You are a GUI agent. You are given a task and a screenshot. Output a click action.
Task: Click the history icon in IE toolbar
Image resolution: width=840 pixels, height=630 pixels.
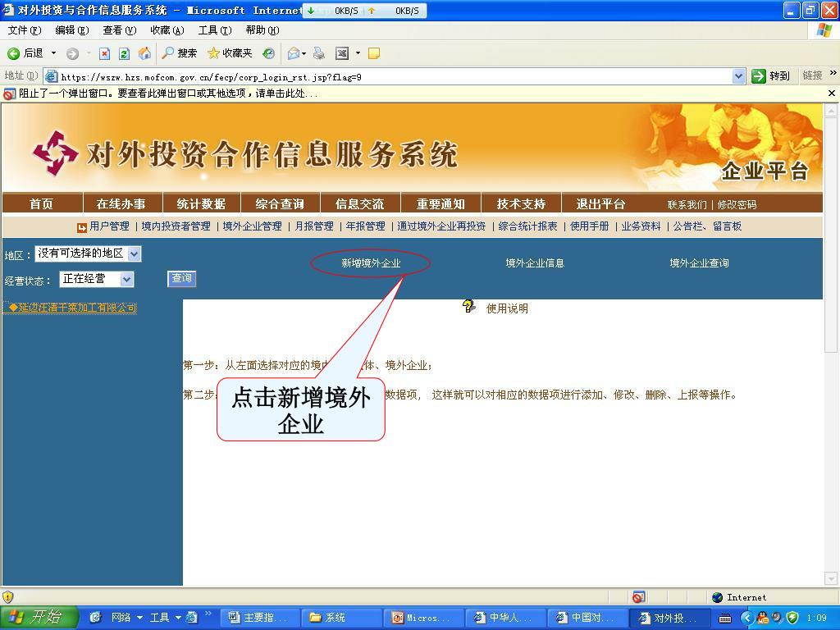269,53
